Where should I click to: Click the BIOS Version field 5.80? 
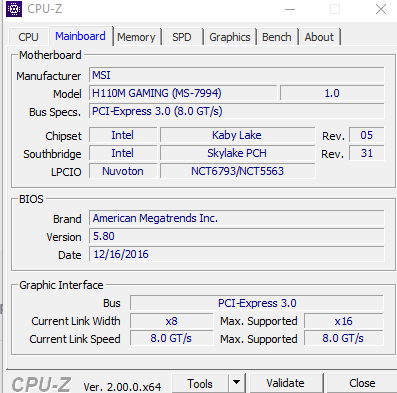pyautogui.click(x=236, y=236)
